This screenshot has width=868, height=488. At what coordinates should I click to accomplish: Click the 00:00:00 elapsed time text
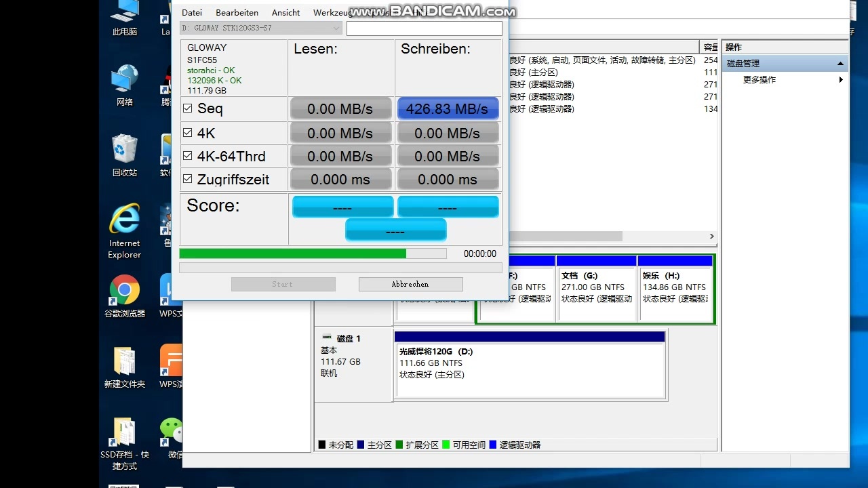coord(480,253)
